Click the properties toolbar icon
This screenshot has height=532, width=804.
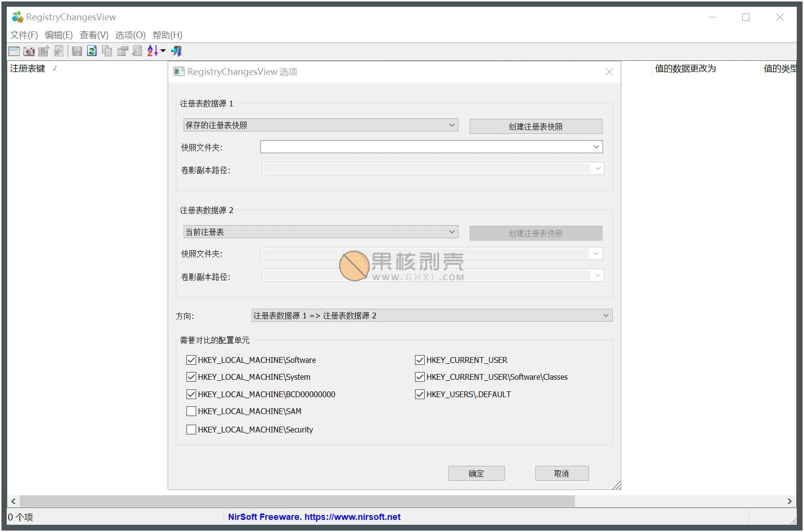[122, 51]
